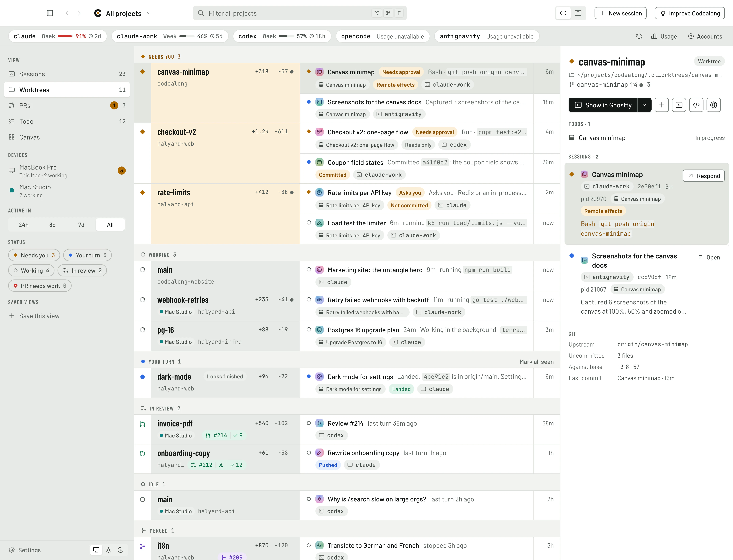Viewport: 733px width, 560px height.
Task: Click Retry failed webhooks API icon
Action: [x=319, y=300]
